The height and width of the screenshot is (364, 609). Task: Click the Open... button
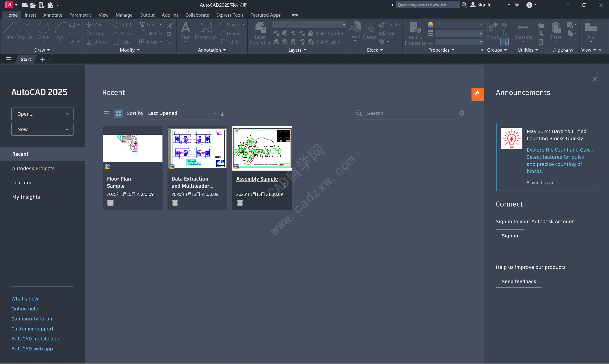[x=36, y=114]
